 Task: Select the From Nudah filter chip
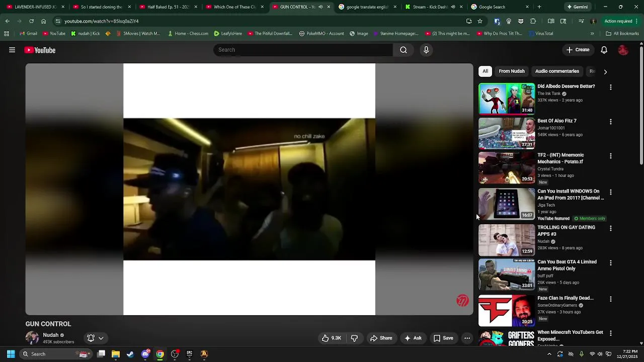tap(512, 71)
